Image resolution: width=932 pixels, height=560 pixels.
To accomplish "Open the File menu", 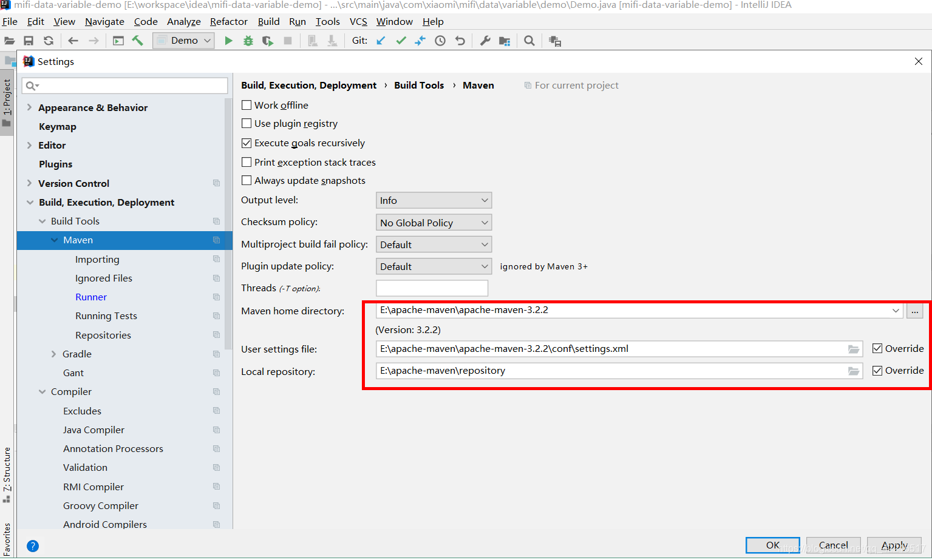I will click(10, 21).
